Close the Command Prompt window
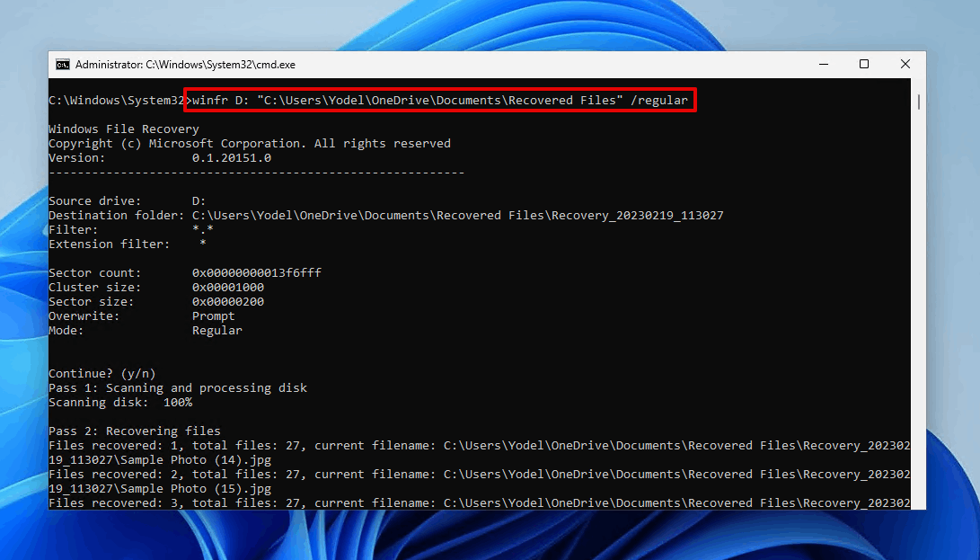The image size is (980, 560). 905,65
